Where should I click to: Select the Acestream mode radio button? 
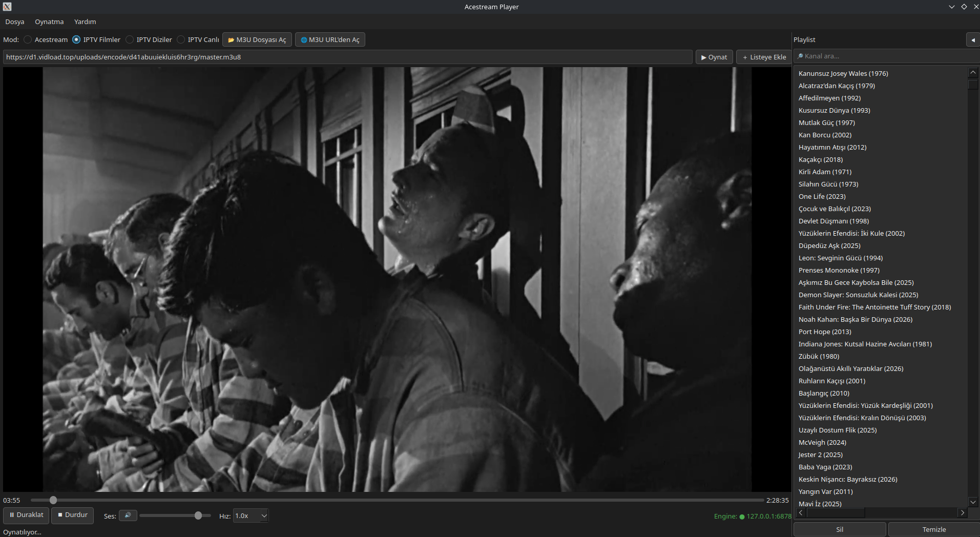28,39
